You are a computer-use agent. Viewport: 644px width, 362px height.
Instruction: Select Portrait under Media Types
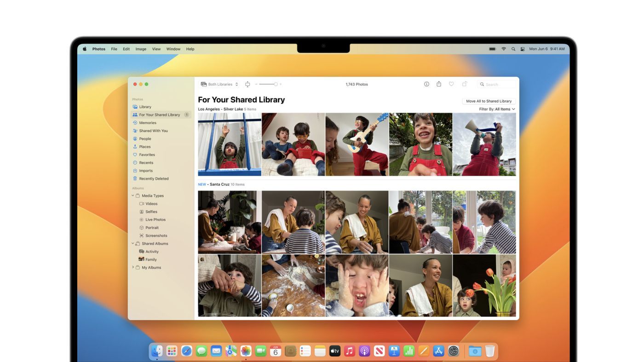pos(161,228)
